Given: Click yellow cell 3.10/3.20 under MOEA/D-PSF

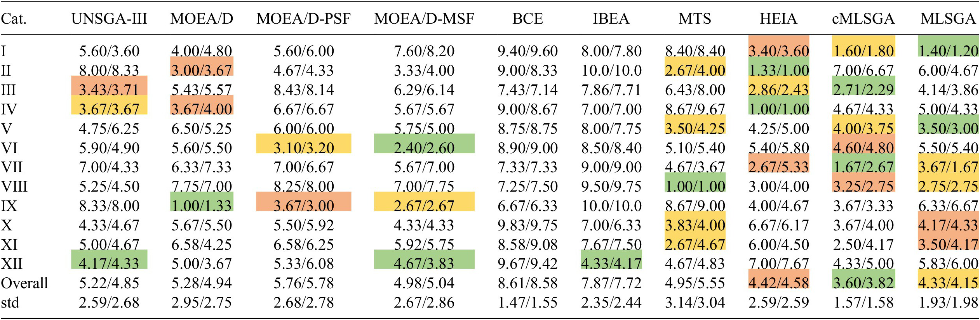Looking at the screenshot, I should point(303,148).
